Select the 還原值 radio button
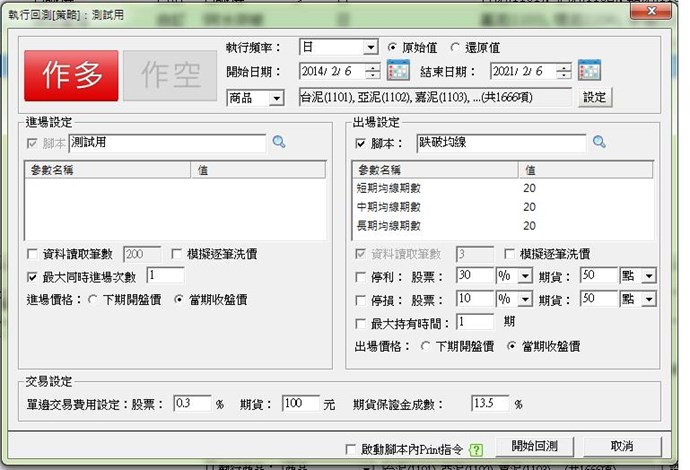 [x=456, y=47]
